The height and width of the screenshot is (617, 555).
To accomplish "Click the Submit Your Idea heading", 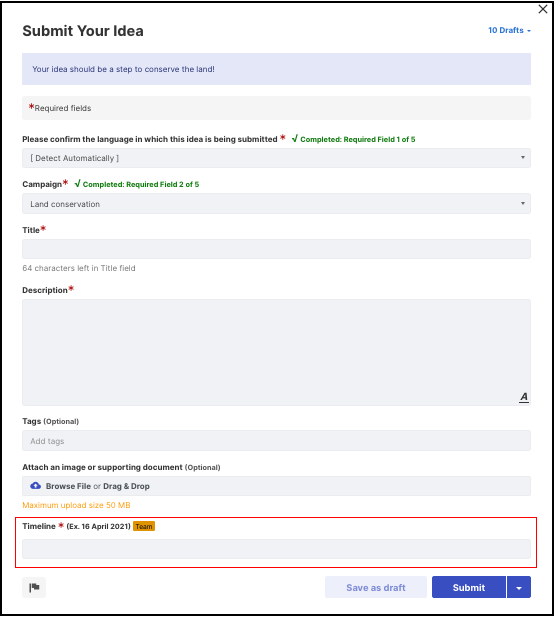I will click(83, 31).
